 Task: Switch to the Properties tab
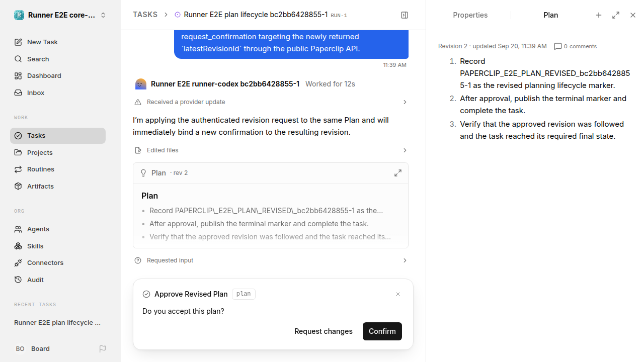point(470,15)
